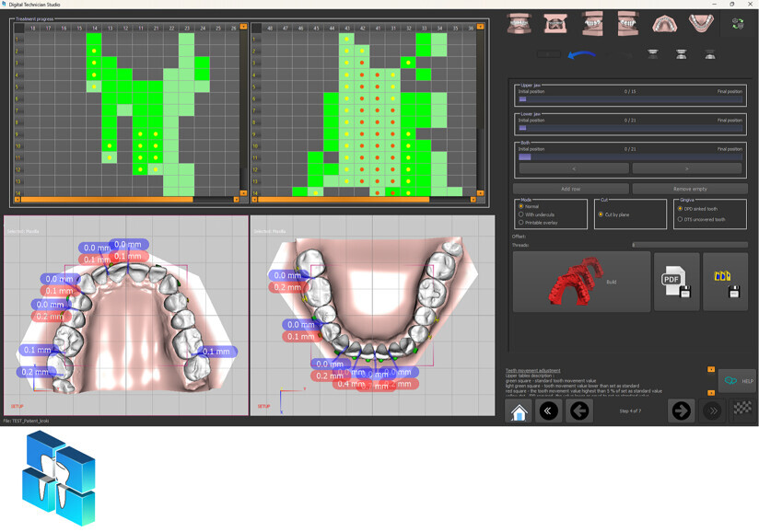Click the blue undo arrow icon
The width and height of the screenshot is (759, 532).
(581, 55)
